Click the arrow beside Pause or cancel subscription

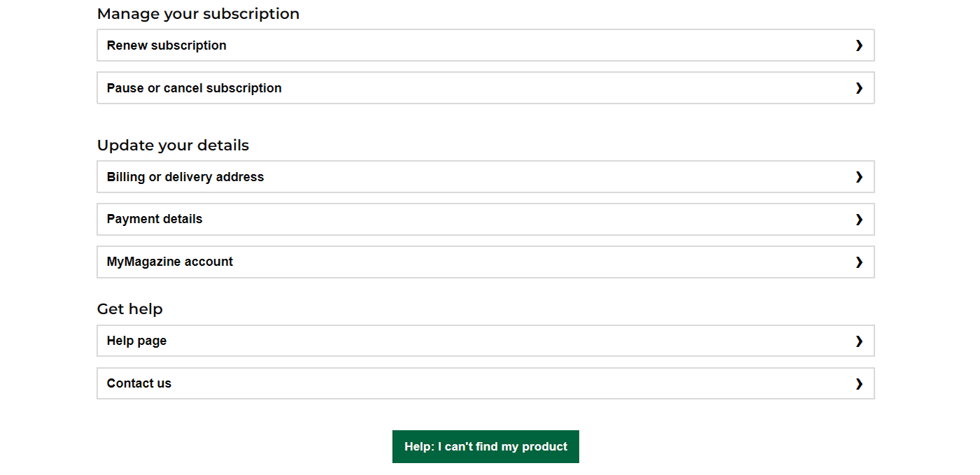pos(859,88)
